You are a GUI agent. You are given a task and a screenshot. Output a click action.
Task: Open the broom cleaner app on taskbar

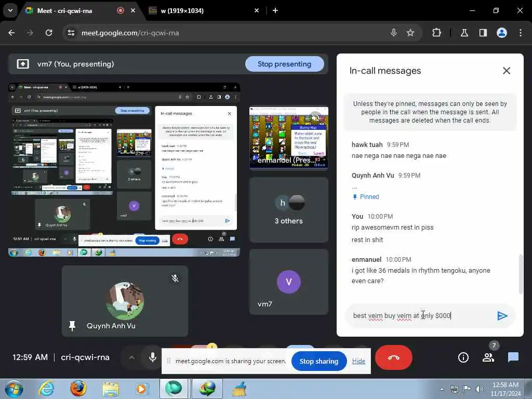[x=240, y=389]
